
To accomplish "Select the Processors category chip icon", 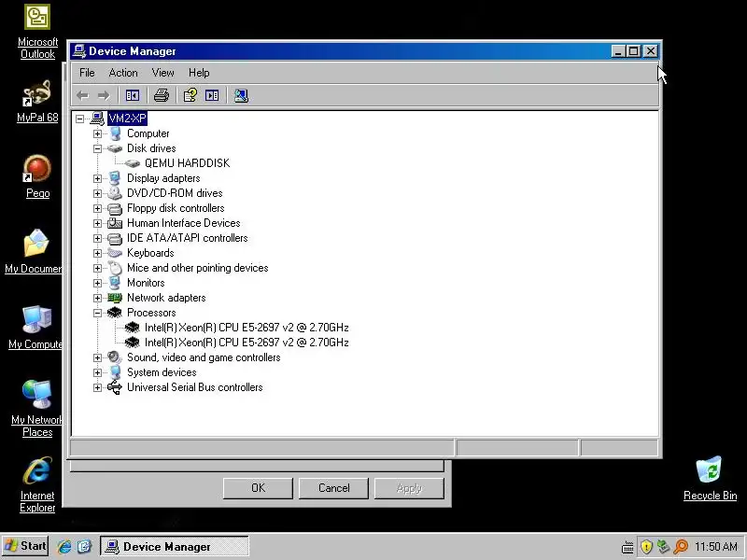I will pos(114,313).
